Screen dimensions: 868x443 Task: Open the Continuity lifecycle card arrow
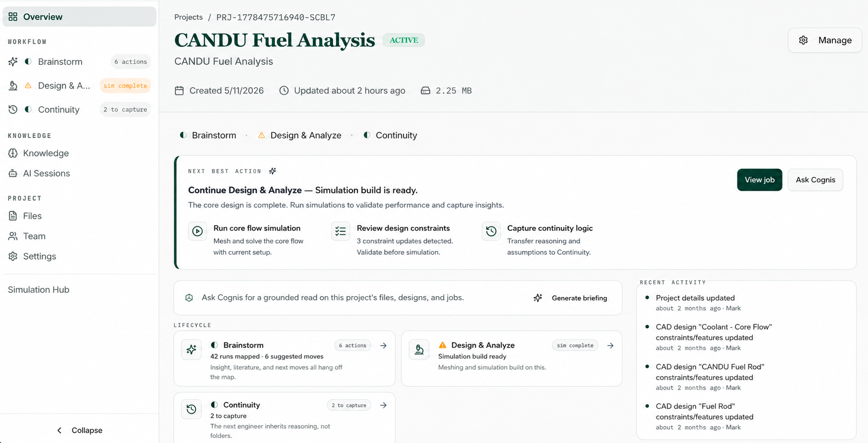(x=384, y=405)
